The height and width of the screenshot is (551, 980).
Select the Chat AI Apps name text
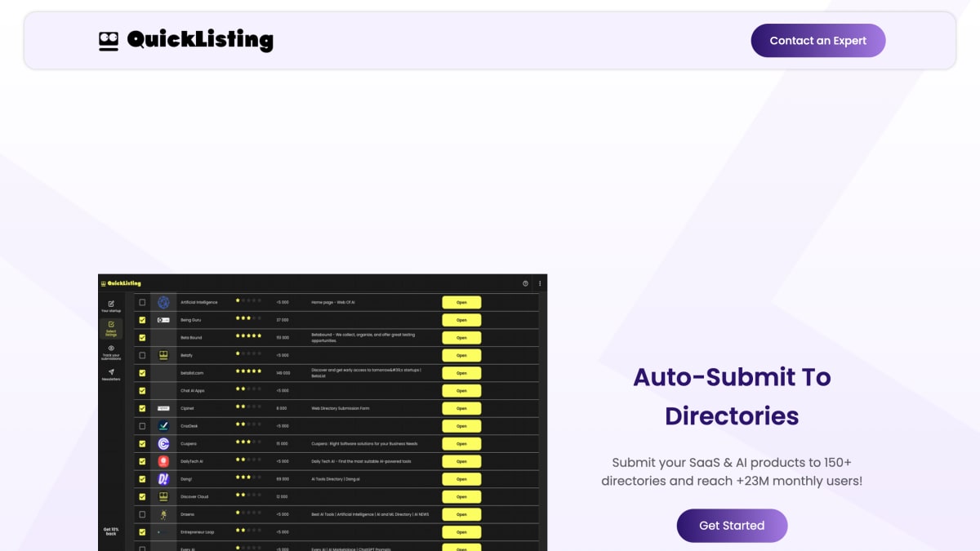pyautogui.click(x=193, y=390)
